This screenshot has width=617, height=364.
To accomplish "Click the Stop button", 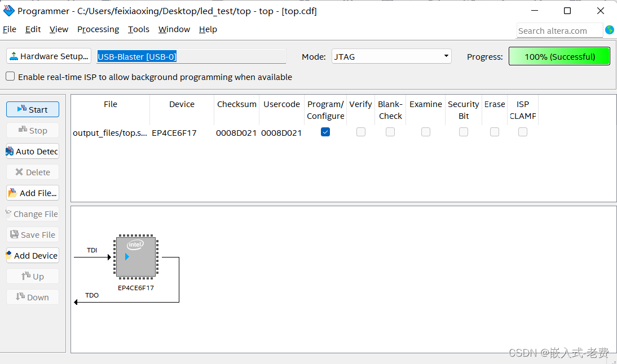I will pyautogui.click(x=33, y=131).
